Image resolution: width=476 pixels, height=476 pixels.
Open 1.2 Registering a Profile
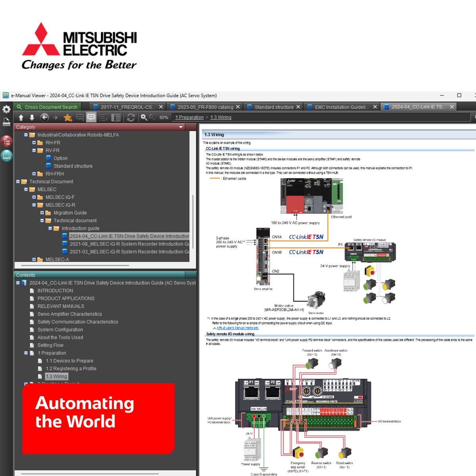click(x=71, y=369)
